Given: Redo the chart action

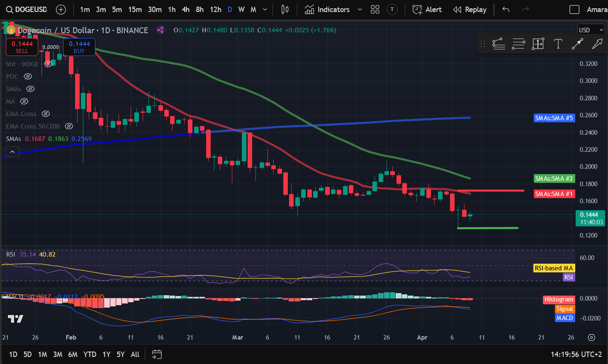Looking at the screenshot, I should click(525, 10).
